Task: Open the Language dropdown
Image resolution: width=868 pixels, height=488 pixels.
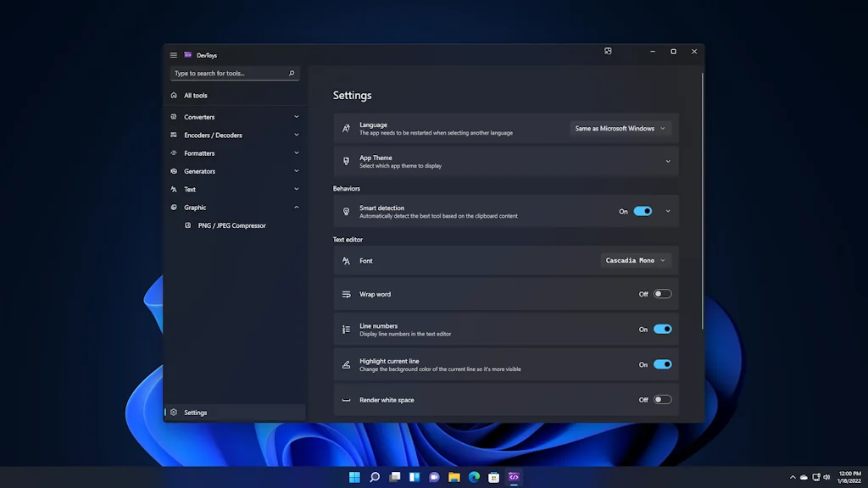Action: [620, 129]
